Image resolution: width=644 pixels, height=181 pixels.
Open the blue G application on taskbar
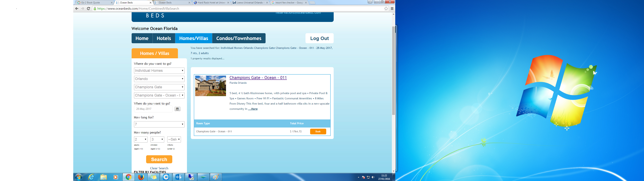166,177
